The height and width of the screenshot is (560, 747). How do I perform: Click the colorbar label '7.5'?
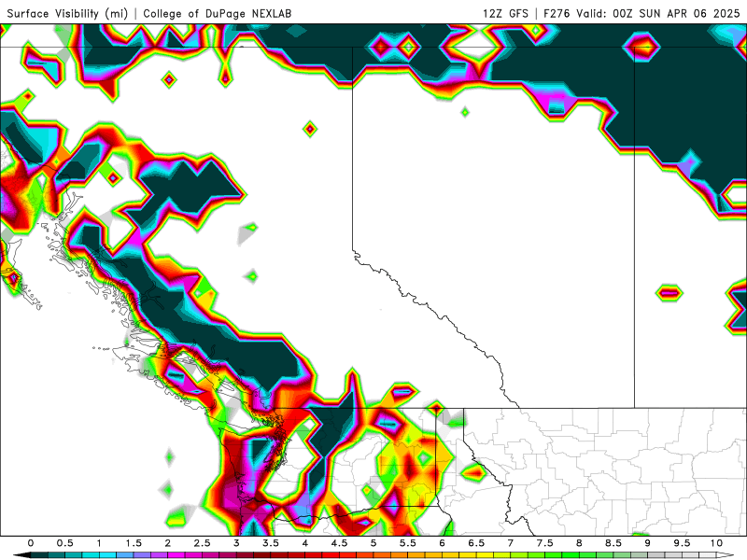(544, 543)
